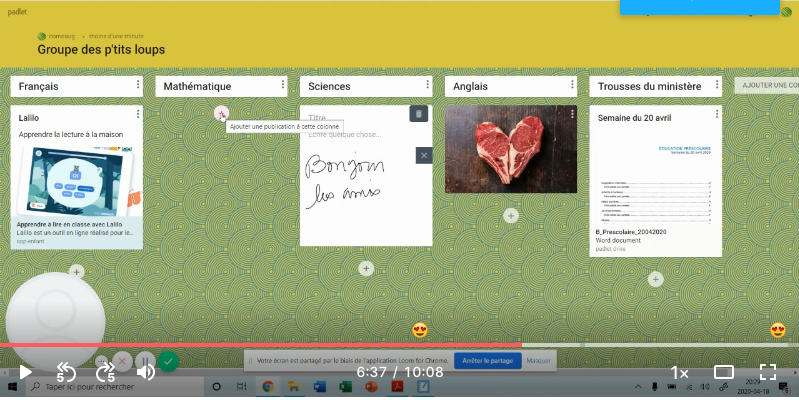Image resolution: width=799 pixels, height=400 pixels.
Task: Click 'Apprendre la lecture à la maison' text
Action: tap(71, 135)
